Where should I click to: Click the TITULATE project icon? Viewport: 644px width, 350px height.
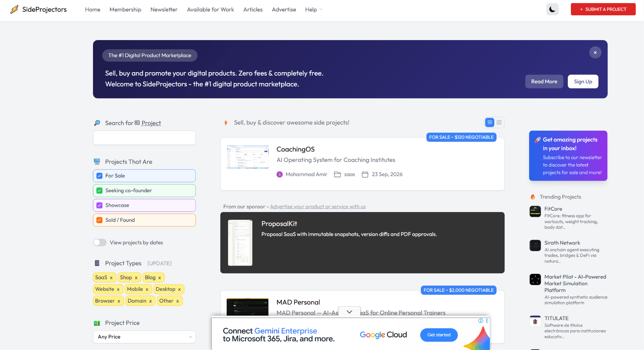pyautogui.click(x=535, y=321)
